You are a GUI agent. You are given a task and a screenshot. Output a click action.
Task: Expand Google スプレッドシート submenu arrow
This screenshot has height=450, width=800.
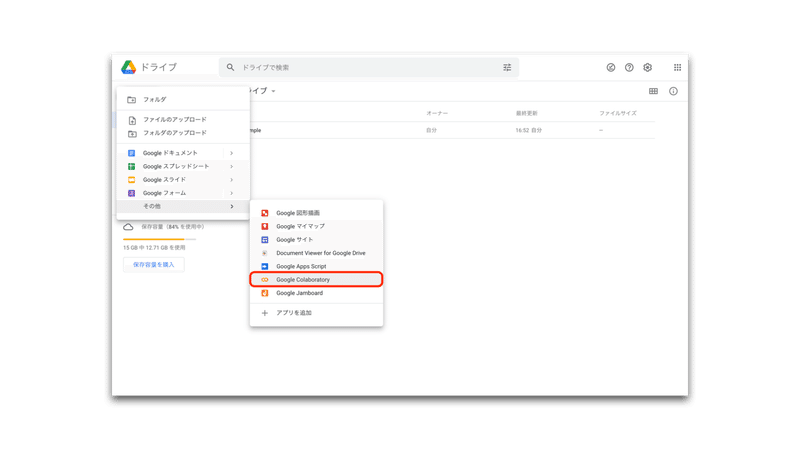pyautogui.click(x=232, y=166)
